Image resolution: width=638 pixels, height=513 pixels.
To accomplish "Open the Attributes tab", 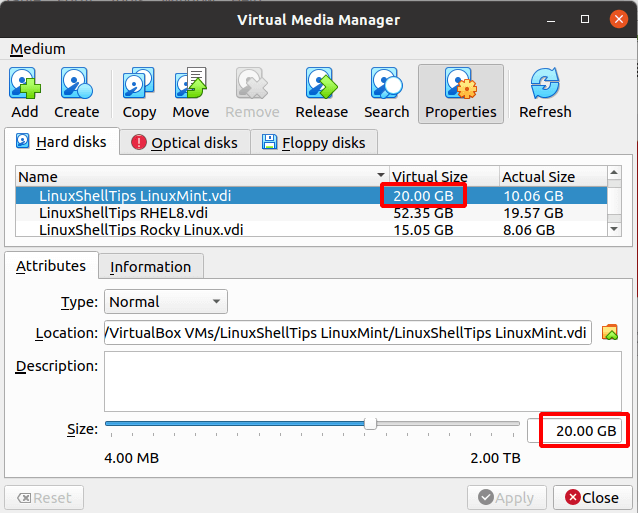I will coord(51,266).
